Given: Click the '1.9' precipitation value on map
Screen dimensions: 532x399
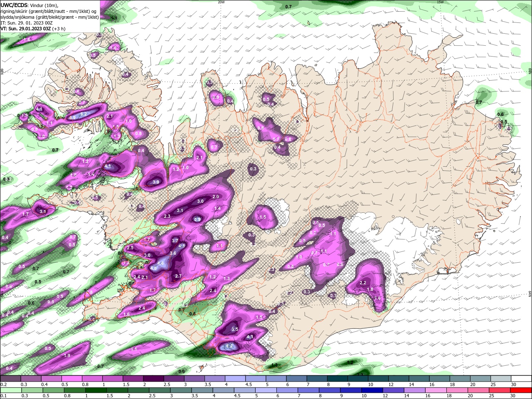Looking at the screenshot, I should 67,356.
